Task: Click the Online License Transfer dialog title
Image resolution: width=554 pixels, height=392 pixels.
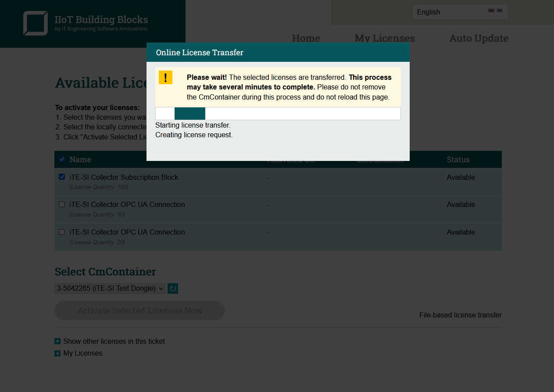Action: pyautogui.click(x=200, y=53)
